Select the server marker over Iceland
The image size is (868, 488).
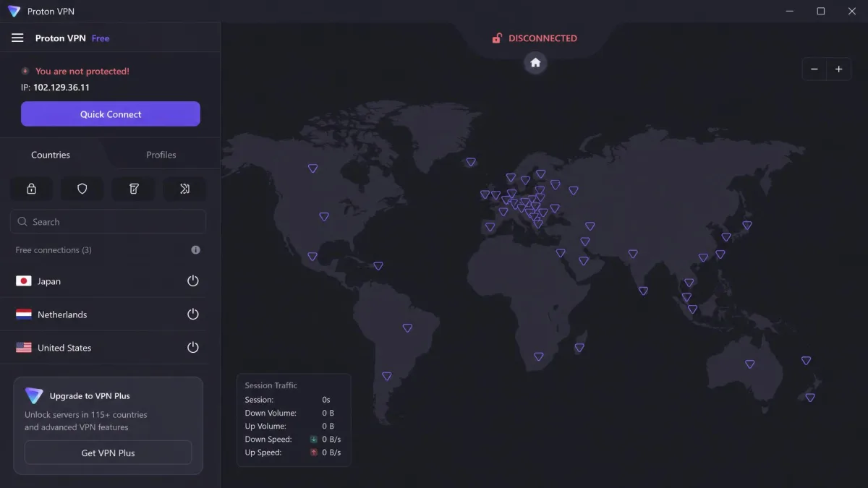coord(471,163)
